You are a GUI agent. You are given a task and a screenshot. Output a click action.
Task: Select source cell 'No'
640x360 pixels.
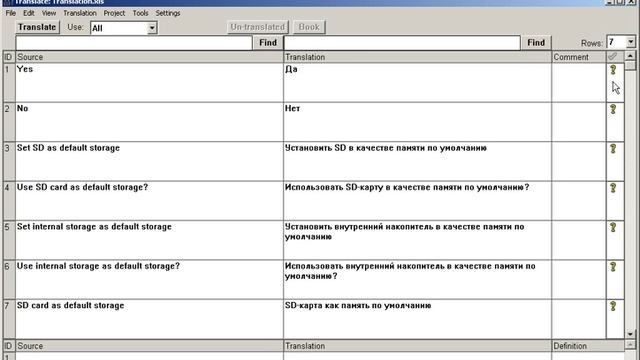(149, 122)
